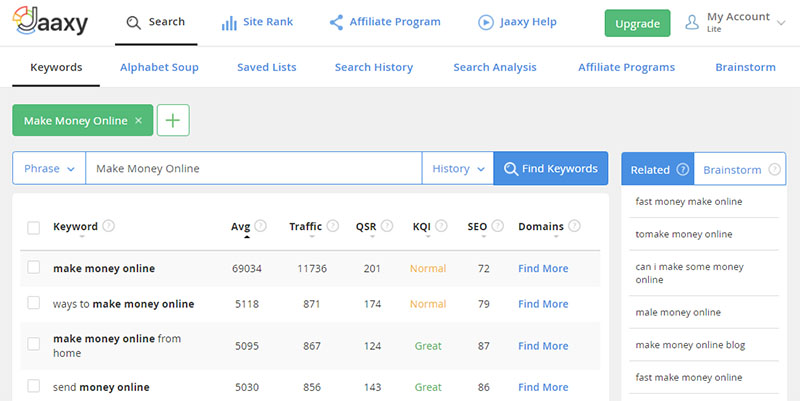Switch to the Alphabet Soup tab

coord(159,67)
